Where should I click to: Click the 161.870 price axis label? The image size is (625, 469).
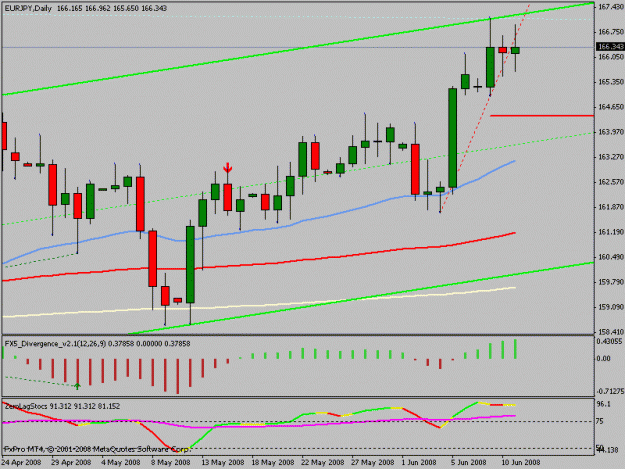coord(611,207)
